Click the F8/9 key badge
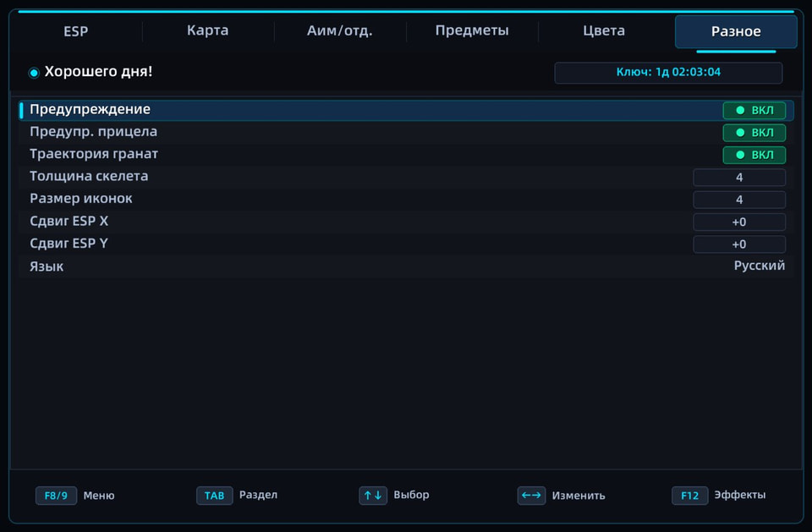The height and width of the screenshot is (532, 812). click(x=56, y=496)
